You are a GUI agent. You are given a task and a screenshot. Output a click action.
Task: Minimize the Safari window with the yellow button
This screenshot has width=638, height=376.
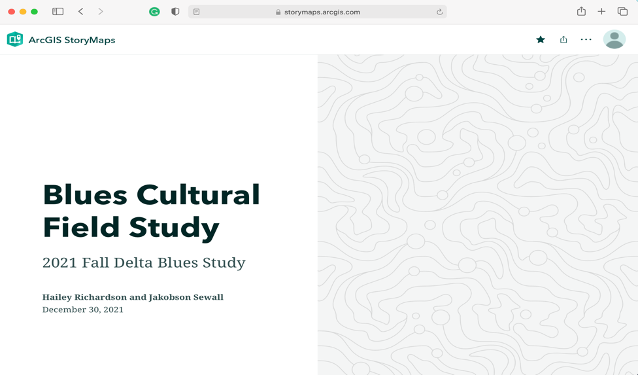(23, 12)
